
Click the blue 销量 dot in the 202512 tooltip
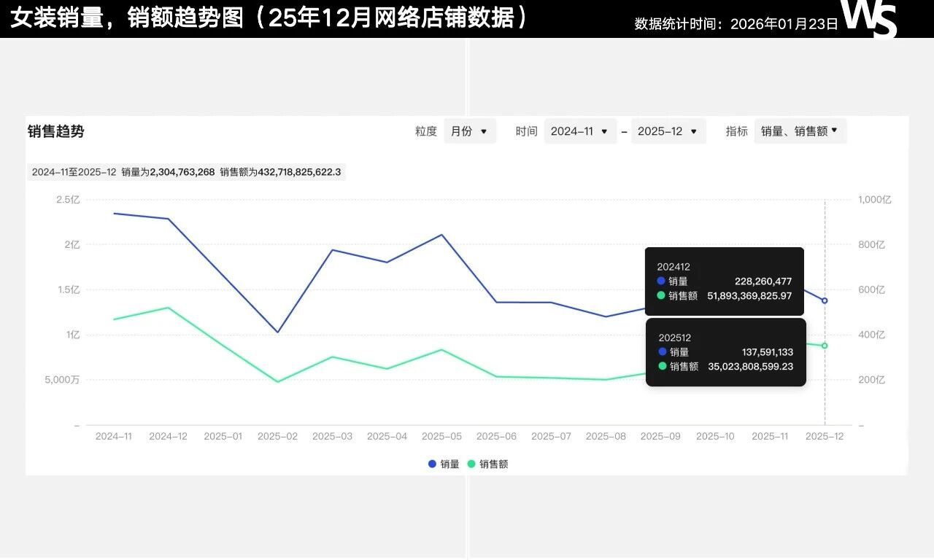tap(663, 351)
